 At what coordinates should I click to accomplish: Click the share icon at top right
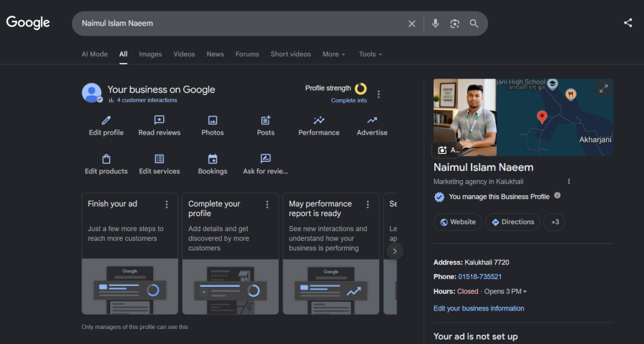(628, 23)
